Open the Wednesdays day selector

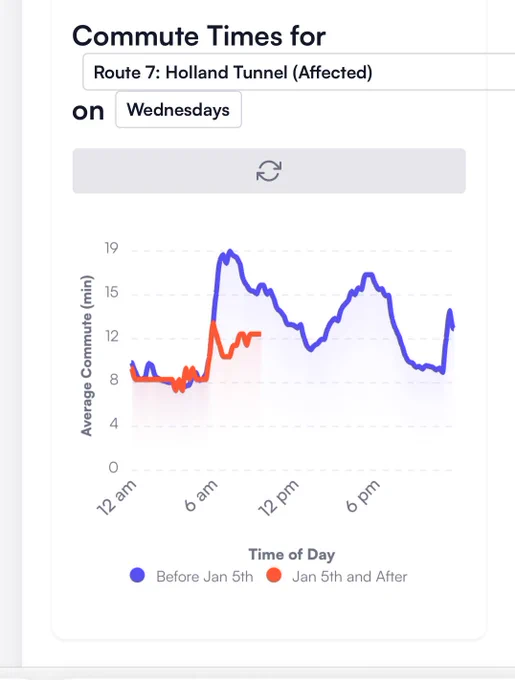(178, 110)
